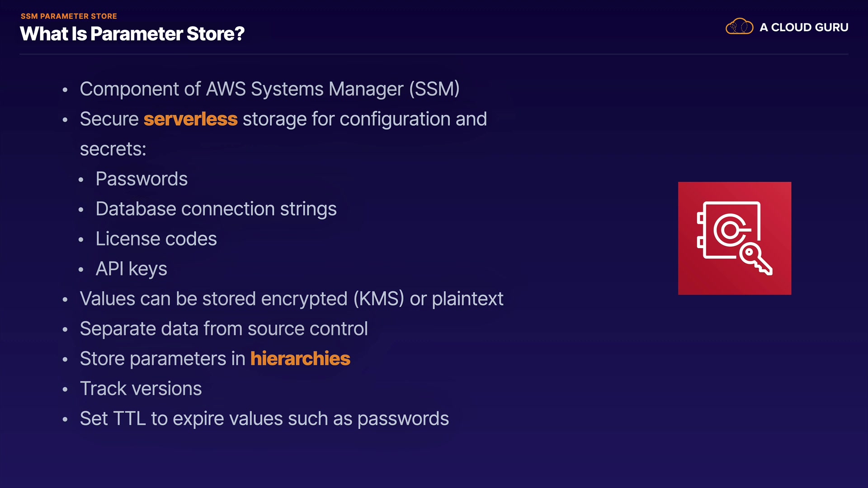The width and height of the screenshot is (868, 488).
Task: Click the encrypted (KMS) or plaintext bullet
Action: click(291, 299)
